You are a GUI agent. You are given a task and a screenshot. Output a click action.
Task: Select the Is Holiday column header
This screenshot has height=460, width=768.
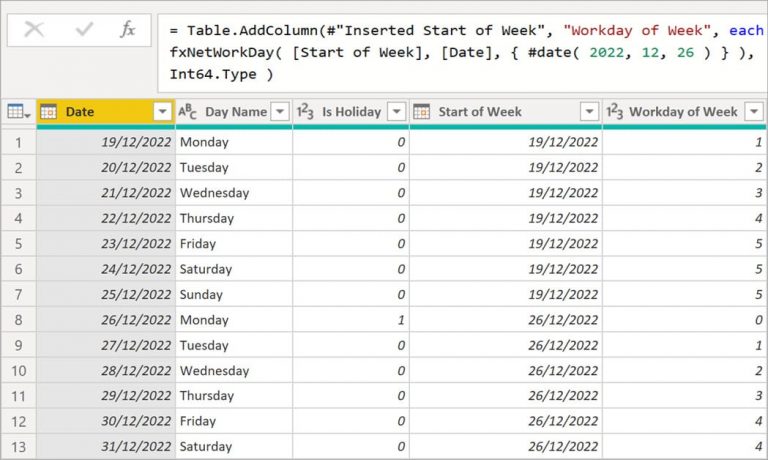[x=351, y=112]
